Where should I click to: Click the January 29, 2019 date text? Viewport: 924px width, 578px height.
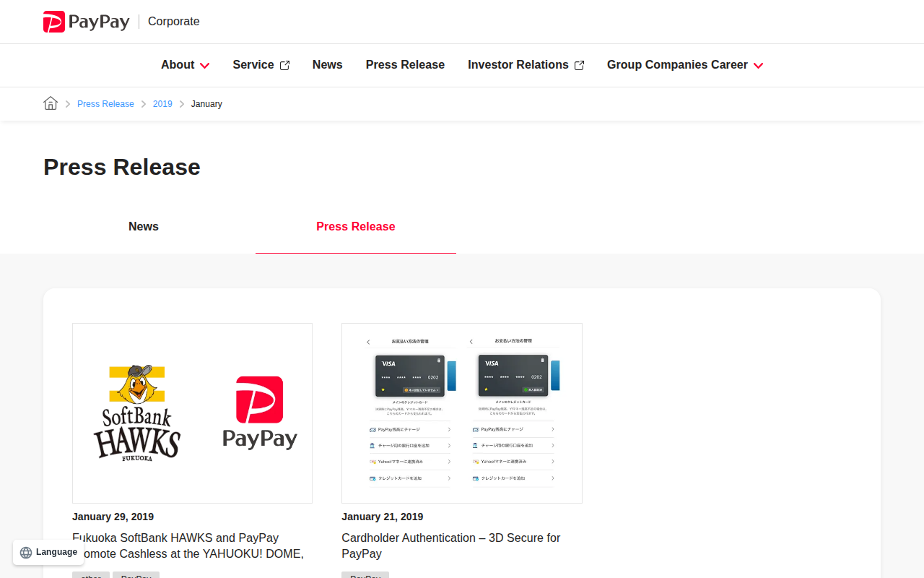click(113, 517)
